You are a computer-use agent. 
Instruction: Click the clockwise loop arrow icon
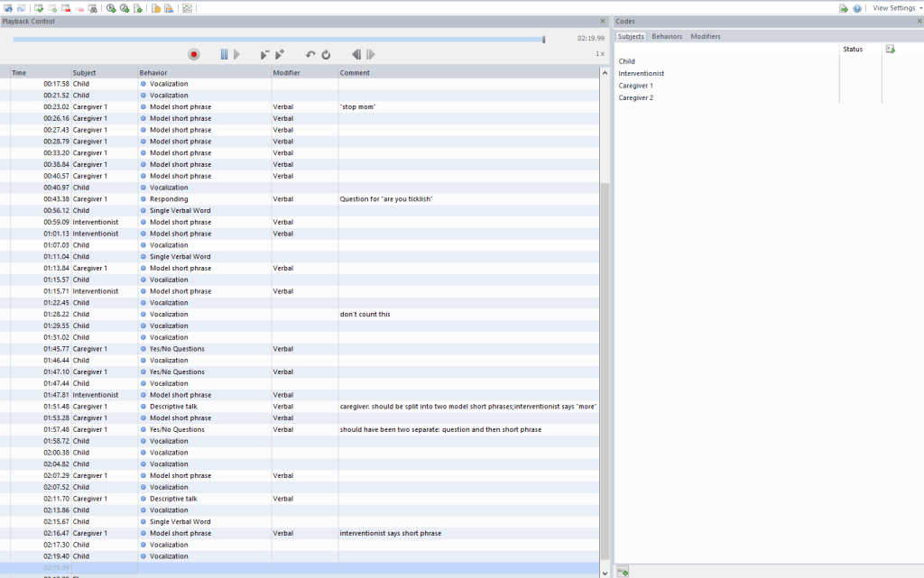[x=326, y=55]
